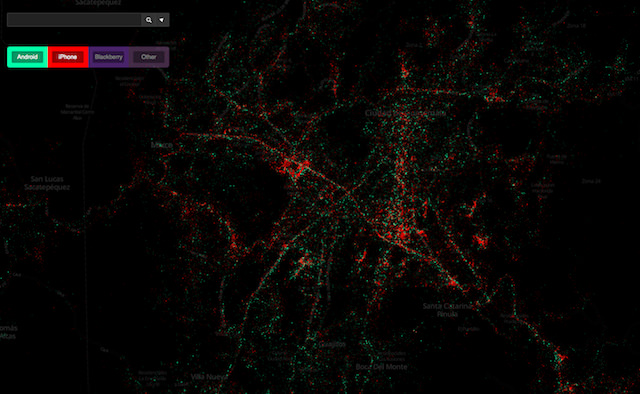Toggle the red iPhone layer button
Image resolution: width=640 pixels, height=394 pixels.
(68, 57)
